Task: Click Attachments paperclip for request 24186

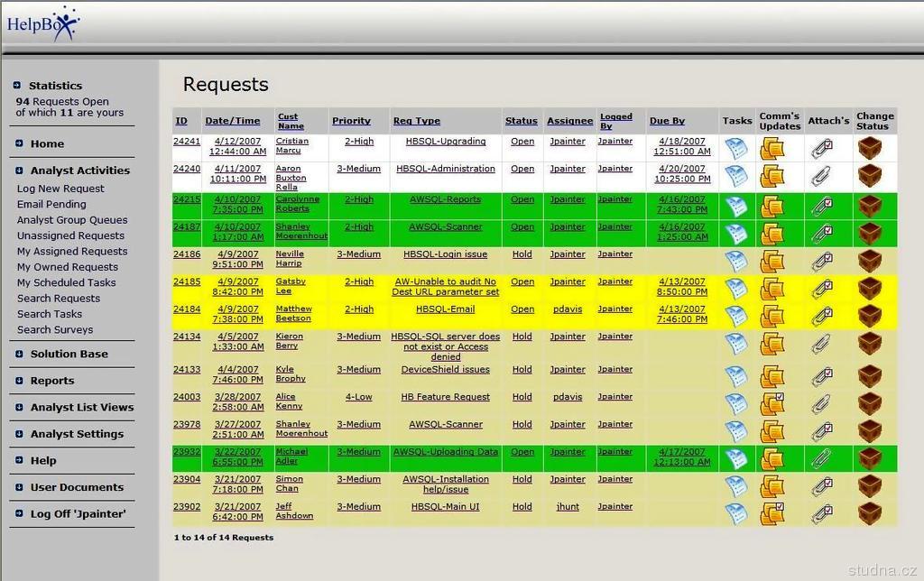Action: [x=821, y=261]
